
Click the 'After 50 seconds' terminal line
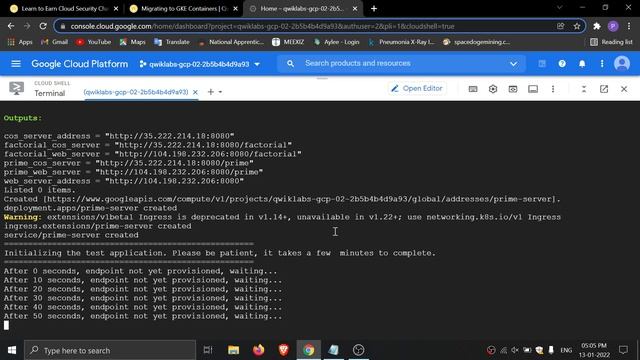(143, 316)
